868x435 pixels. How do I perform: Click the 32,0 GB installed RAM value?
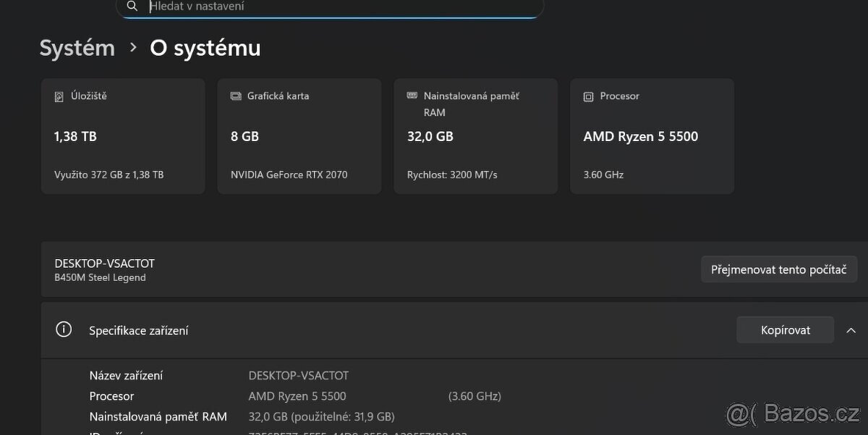[x=430, y=136]
